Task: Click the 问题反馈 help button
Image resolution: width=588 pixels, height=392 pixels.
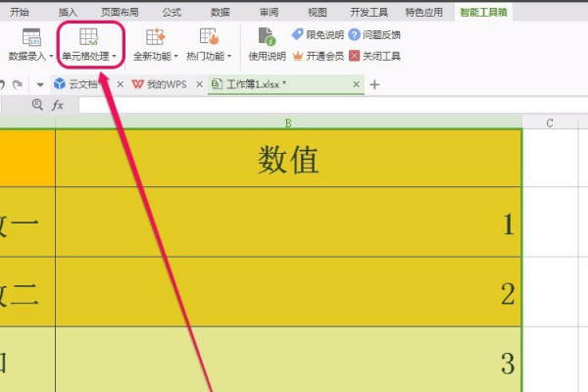Action: (x=374, y=35)
